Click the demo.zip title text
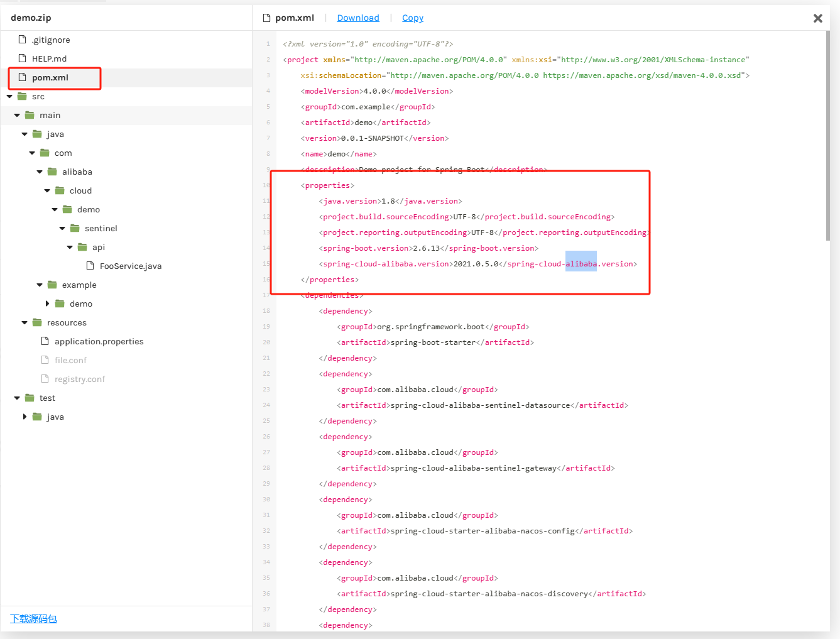The height and width of the screenshot is (639, 840). pyautogui.click(x=31, y=18)
